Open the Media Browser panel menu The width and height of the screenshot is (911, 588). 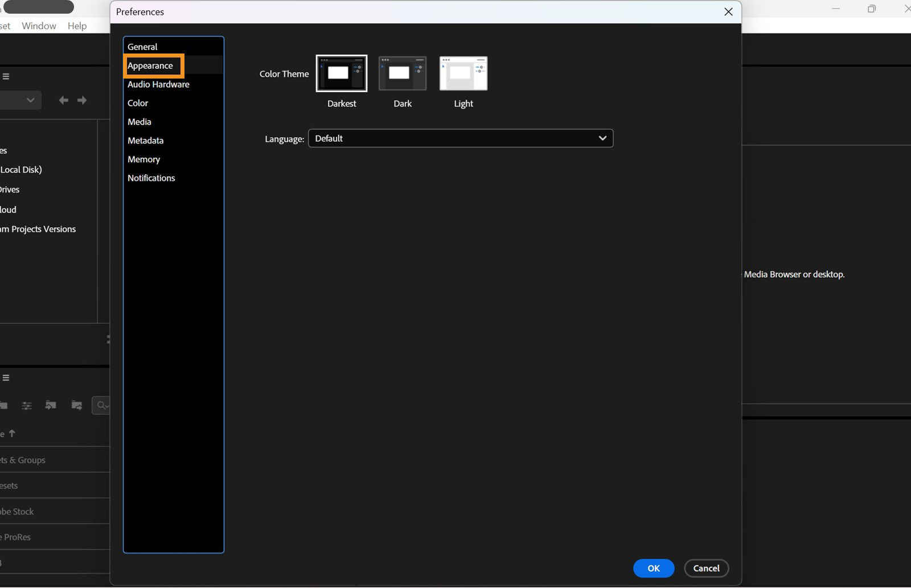pyautogui.click(x=6, y=76)
